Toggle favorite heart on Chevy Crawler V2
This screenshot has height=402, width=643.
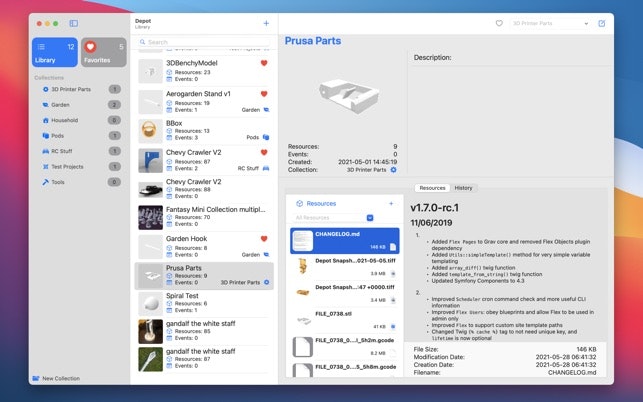264,153
